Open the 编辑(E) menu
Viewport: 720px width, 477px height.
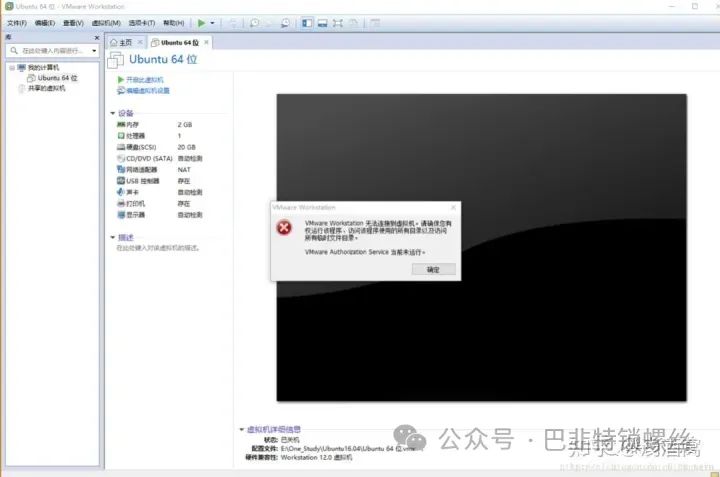pyautogui.click(x=45, y=23)
